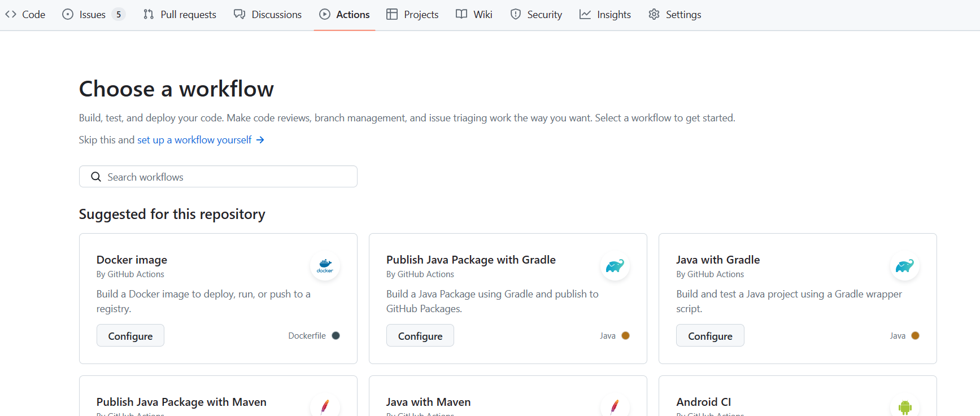The image size is (980, 416).
Task: Switch to the Discussions tab
Action: tap(268, 15)
